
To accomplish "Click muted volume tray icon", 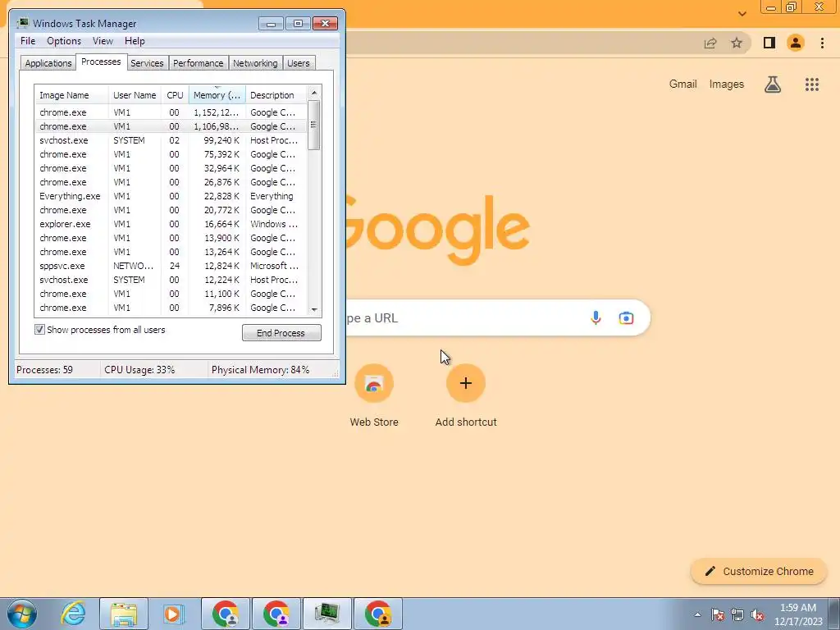I will coord(757,614).
